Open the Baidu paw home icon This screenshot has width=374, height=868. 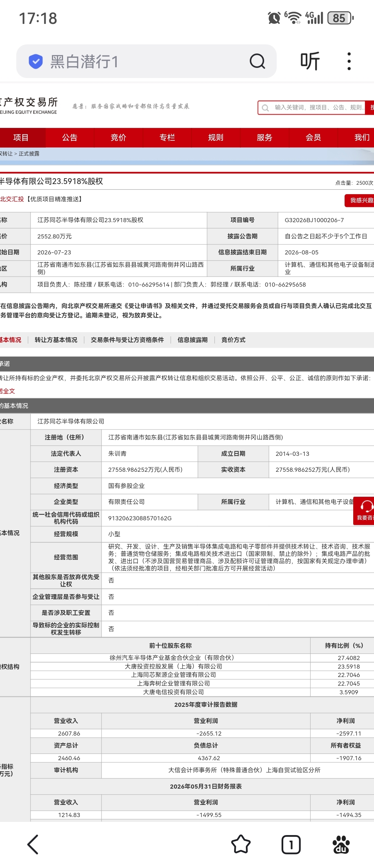click(341, 844)
